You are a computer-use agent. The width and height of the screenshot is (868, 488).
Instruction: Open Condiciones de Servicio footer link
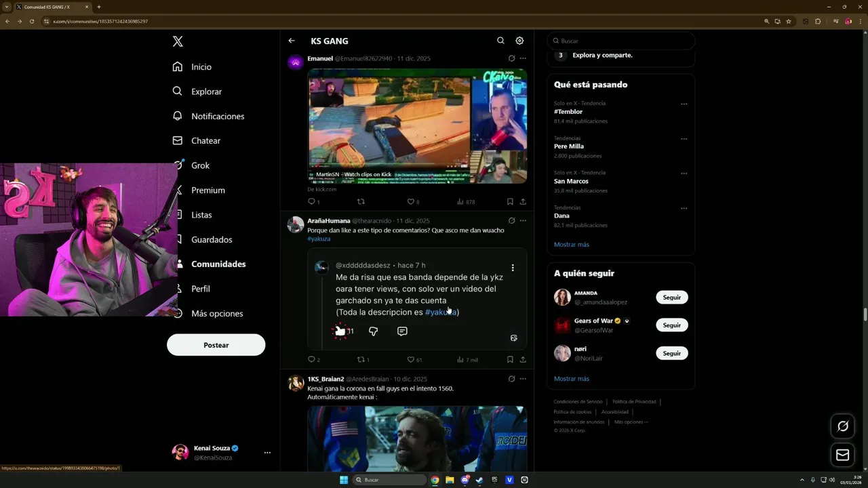pos(578,402)
